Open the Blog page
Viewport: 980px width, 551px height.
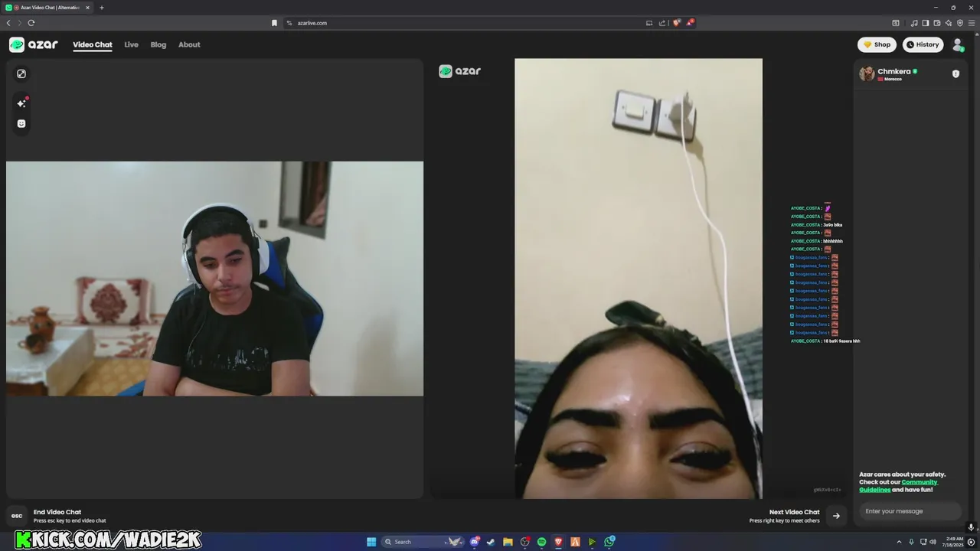pos(158,44)
